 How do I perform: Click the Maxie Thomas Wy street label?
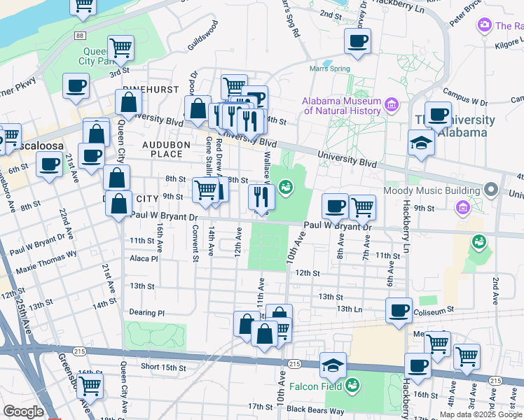pyautogui.click(x=46, y=262)
